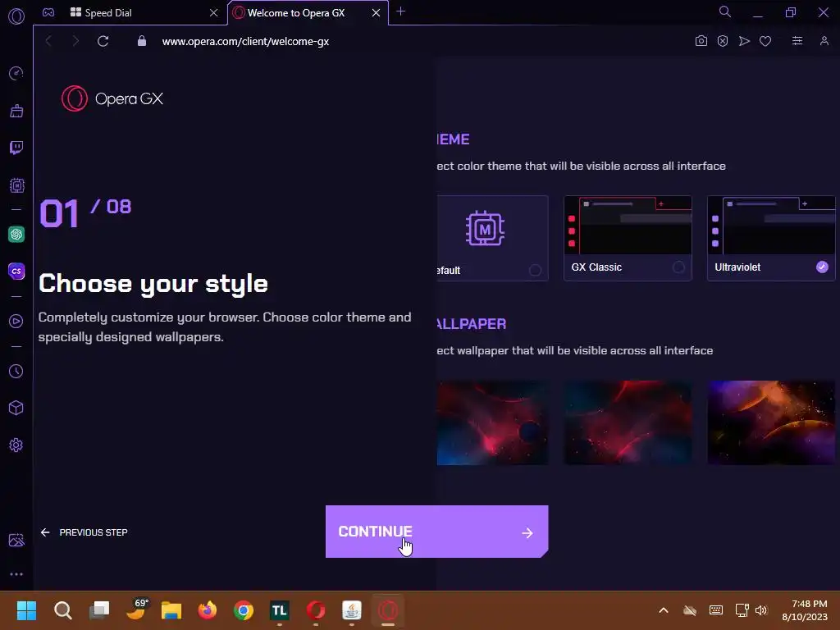Open File Explorer from taskbar
Viewport: 840px width, 630px height.
click(171, 610)
